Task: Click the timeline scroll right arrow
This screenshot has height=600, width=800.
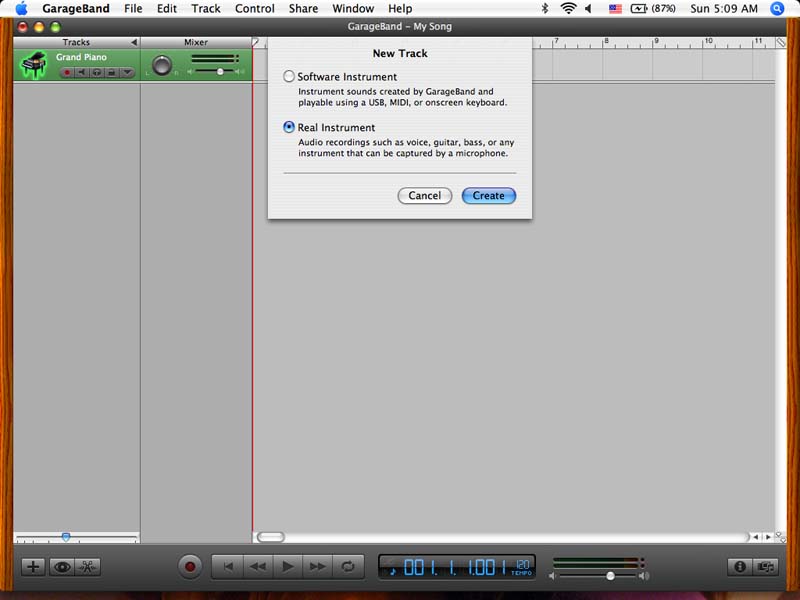Action: (x=768, y=537)
